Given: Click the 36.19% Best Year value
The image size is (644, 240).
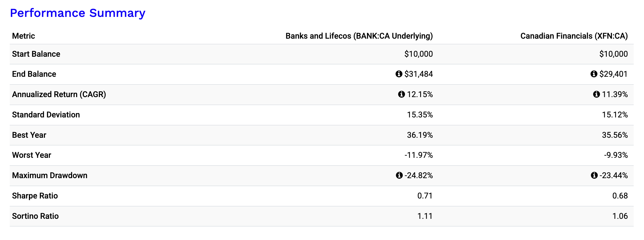Looking at the screenshot, I should pos(420,135).
